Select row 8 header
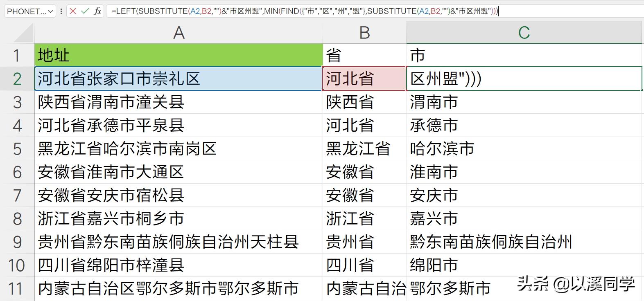Screen dimensions: 644x301 click(17, 218)
